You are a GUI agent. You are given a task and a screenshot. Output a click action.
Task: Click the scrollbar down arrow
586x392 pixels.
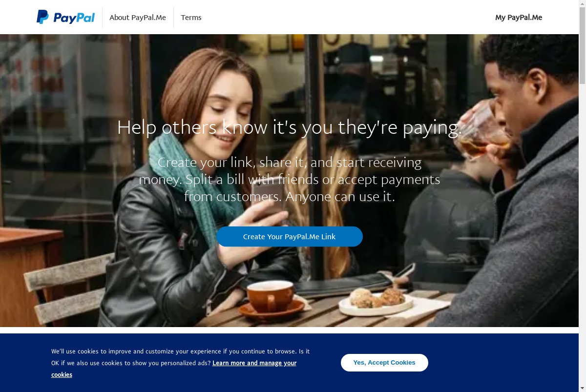click(582, 389)
